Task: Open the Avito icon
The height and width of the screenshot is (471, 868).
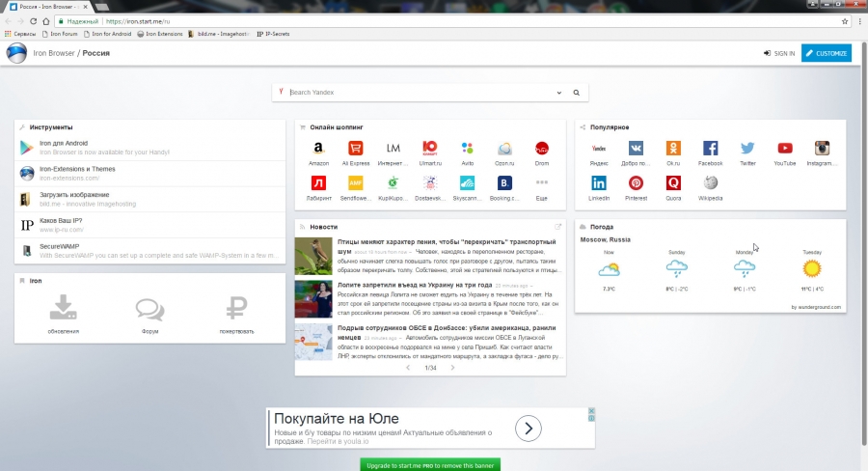Action: pyautogui.click(x=467, y=149)
